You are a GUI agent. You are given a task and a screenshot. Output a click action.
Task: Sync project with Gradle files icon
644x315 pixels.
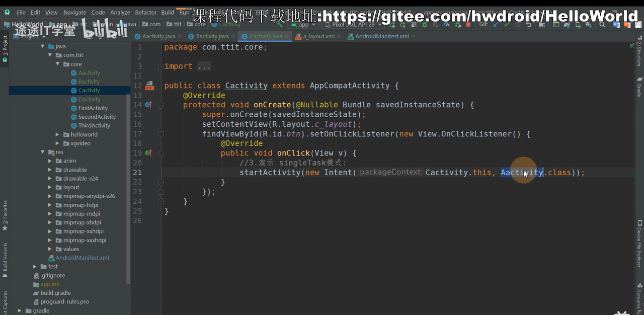(566, 24)
